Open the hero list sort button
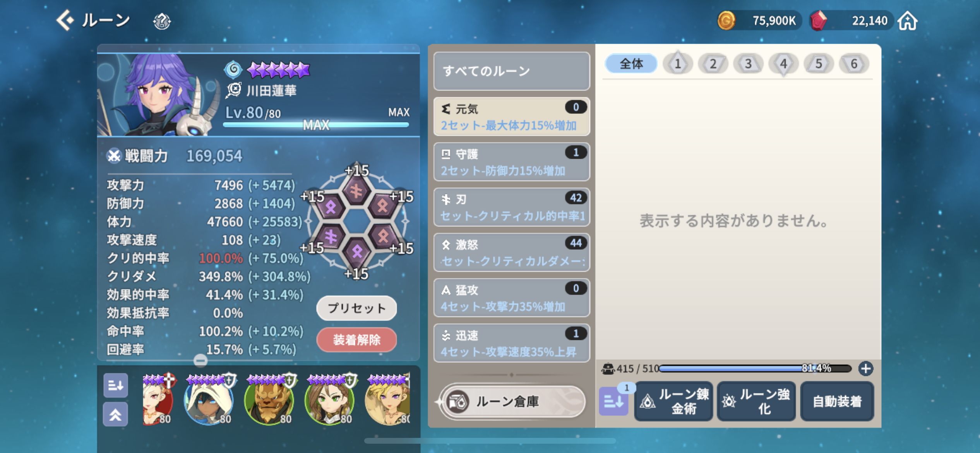This screenshot has width=980, height=453. point(115,385)
